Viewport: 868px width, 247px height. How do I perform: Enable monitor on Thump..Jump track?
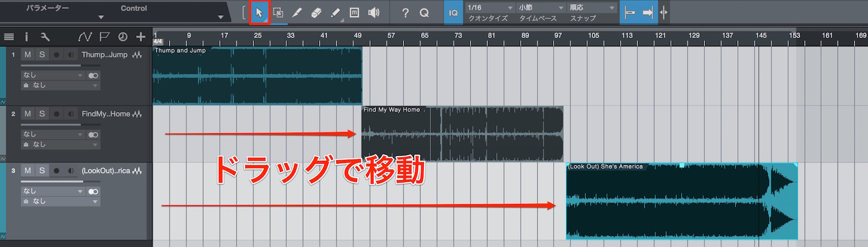71,55
